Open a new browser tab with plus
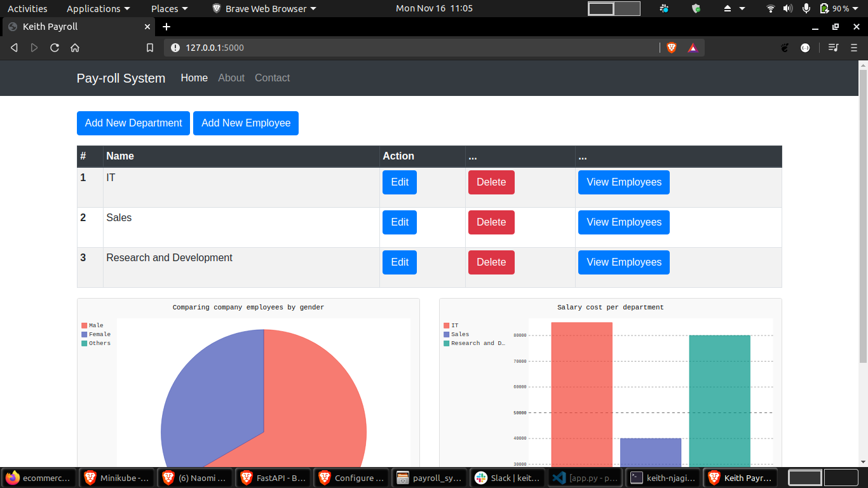This screenshot has width=868, height=488. pos(166,27)
